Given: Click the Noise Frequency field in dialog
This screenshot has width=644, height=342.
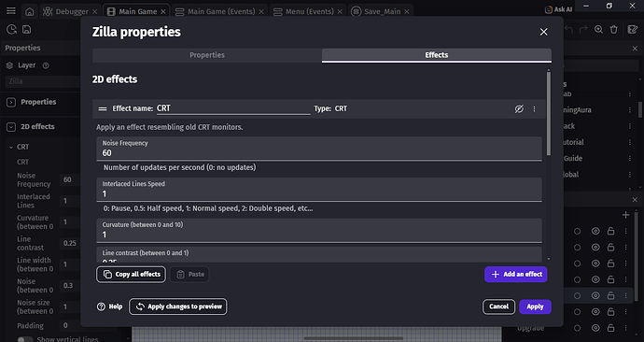Looking at the screenshot, I should [319, 149].
